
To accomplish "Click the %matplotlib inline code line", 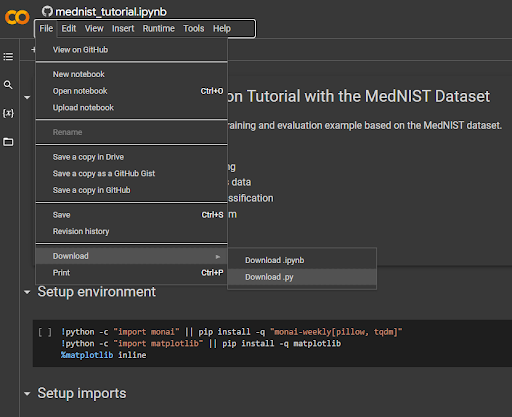I will point(103,355).
